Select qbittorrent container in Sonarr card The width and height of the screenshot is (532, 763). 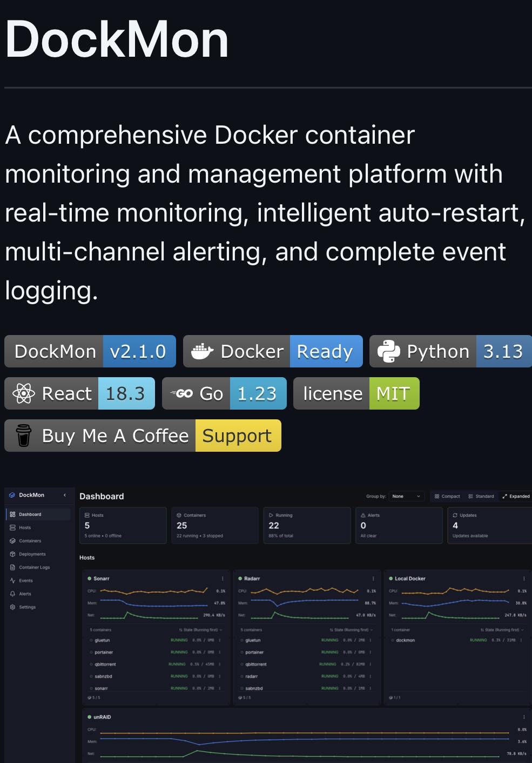pyautogui.click(x=105, y=665)
